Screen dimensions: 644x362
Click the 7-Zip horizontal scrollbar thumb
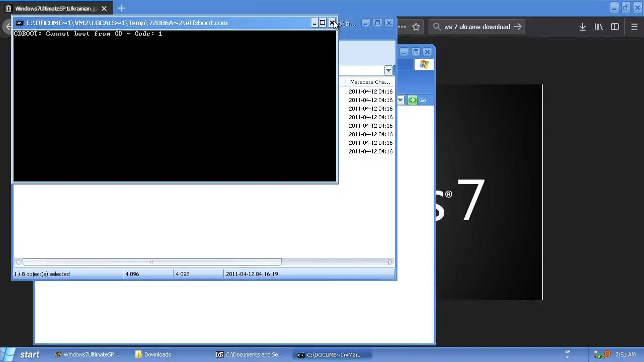click(x=151, y=262)
